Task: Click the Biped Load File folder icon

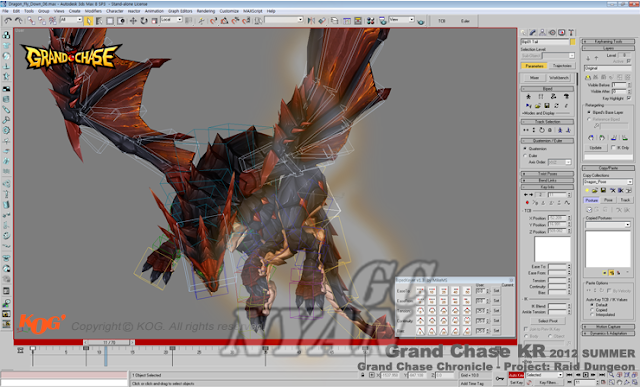Action: tap(538, 106)
